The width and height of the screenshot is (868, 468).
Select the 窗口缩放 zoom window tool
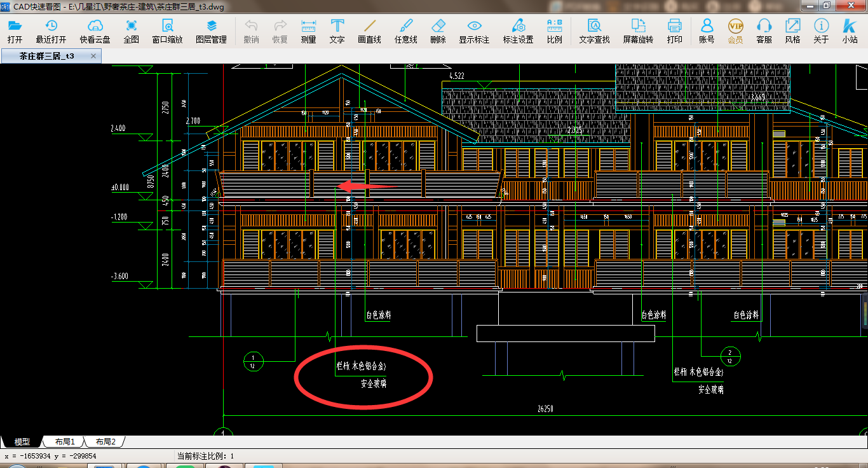pyautogui.click(x=167, y=31)
